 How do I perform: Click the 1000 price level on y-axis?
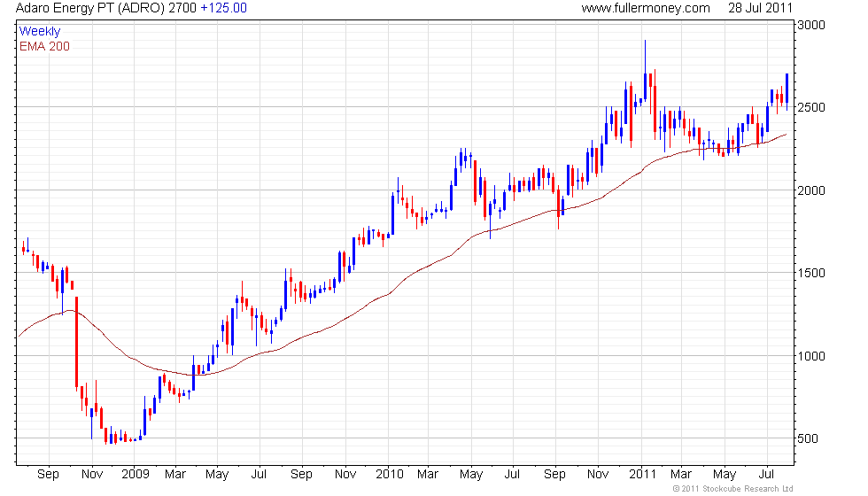[813, 356]
